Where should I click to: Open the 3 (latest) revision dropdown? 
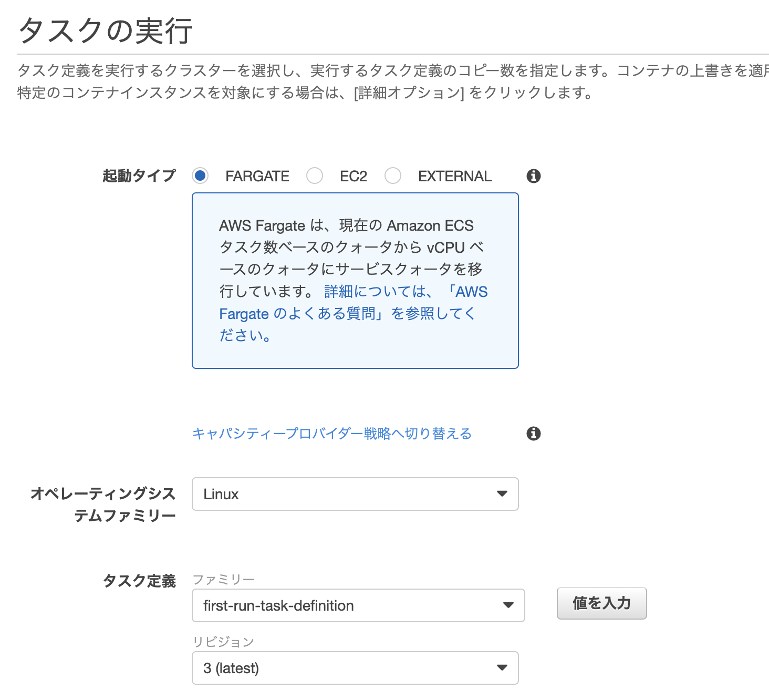pos(355,668)
